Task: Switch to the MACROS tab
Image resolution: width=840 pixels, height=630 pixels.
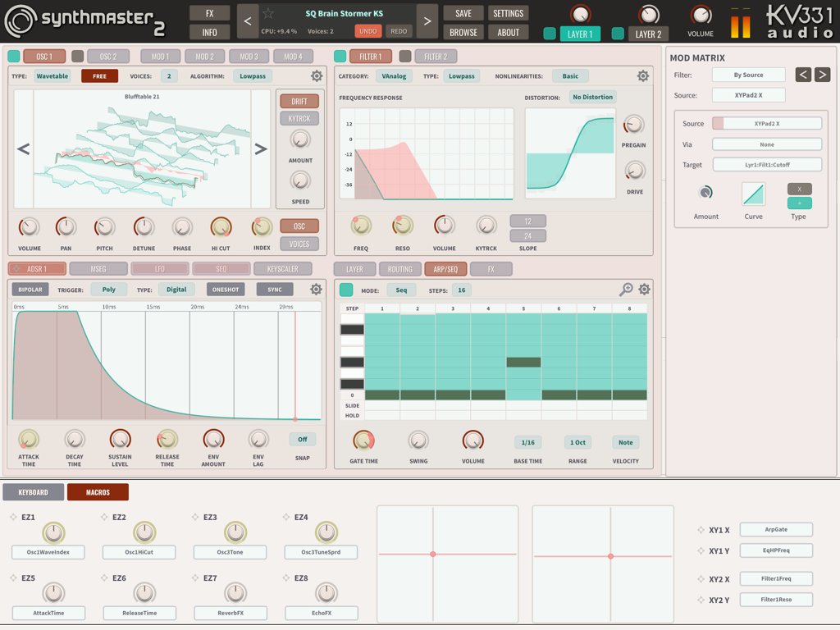Action: pyautogui.click(x=98, y=492)
